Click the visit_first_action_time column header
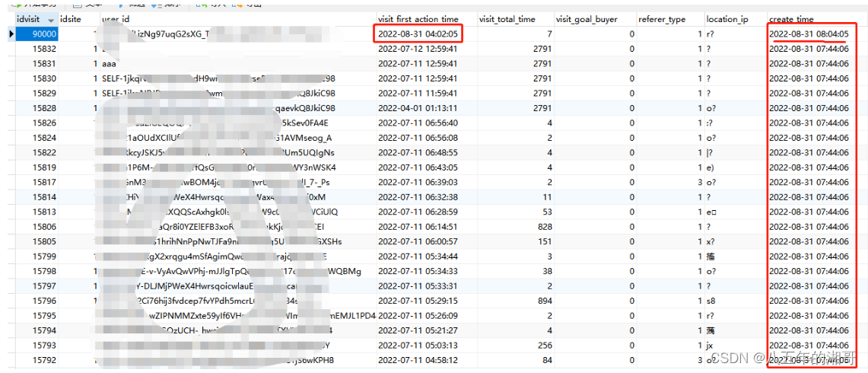Image resolution: width=868 pixels, height=373 pixels. [x=426, y=19]
